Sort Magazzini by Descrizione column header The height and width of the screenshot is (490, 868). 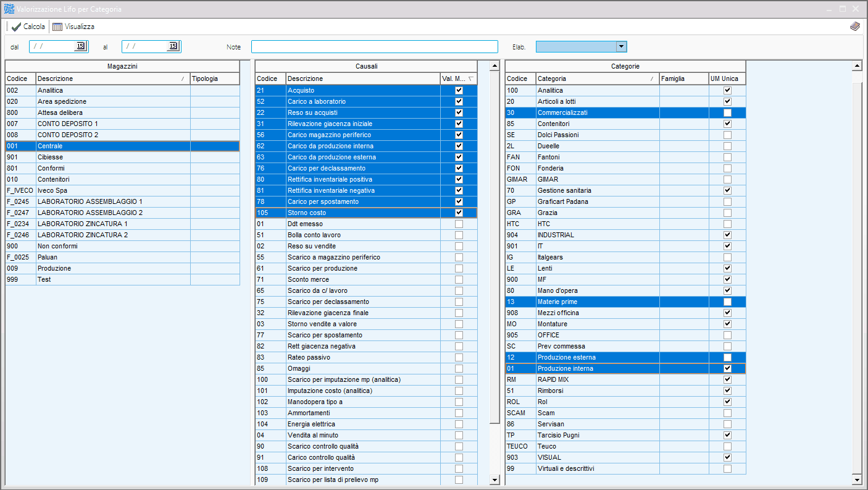point(113,78)
